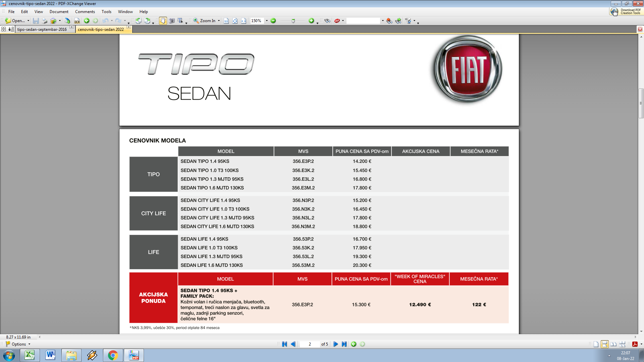Switch to Continuous page layout
Image resolution: width=644 pixels, height=362 pixels.
pos(605,344)
